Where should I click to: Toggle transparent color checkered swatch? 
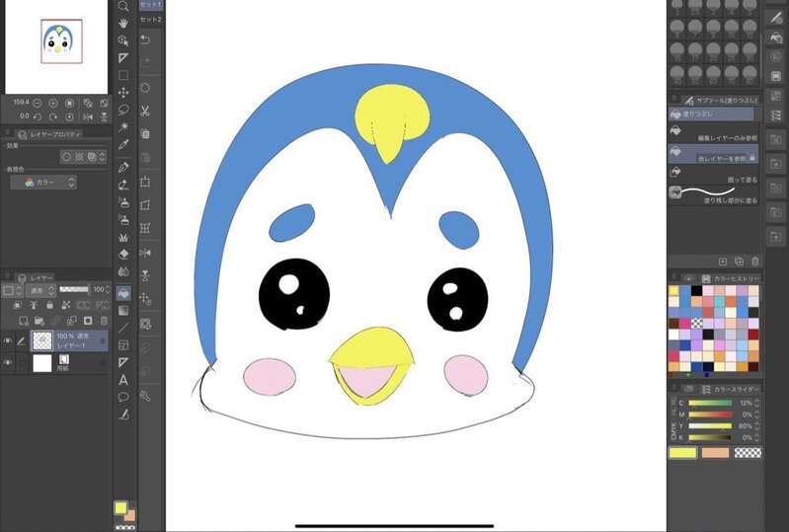pos(748,453)
